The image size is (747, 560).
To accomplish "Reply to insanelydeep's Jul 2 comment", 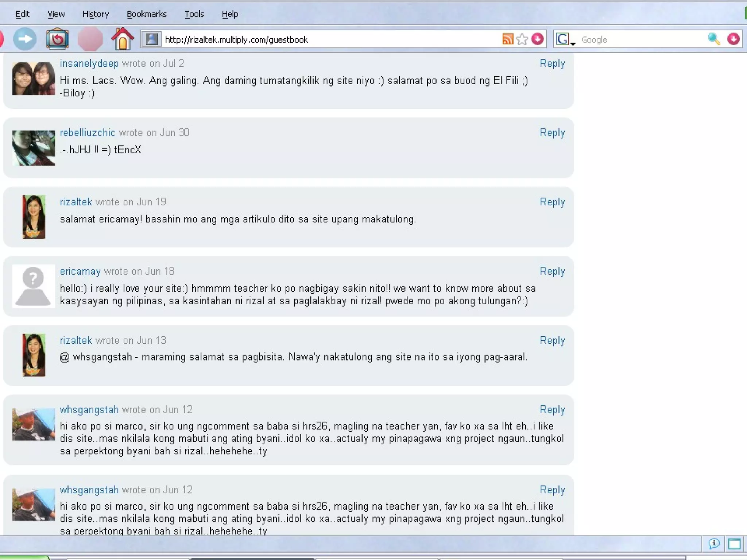I will [552, 63].
